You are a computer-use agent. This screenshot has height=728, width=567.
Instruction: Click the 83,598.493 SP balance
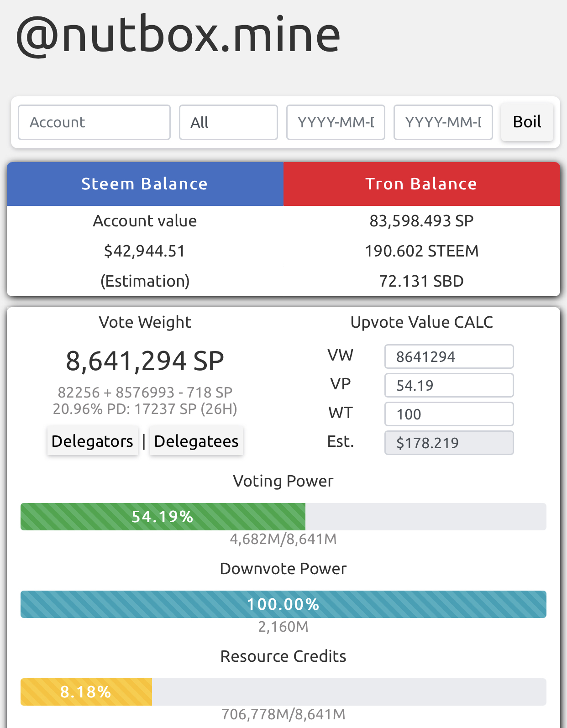pos(422,221)
